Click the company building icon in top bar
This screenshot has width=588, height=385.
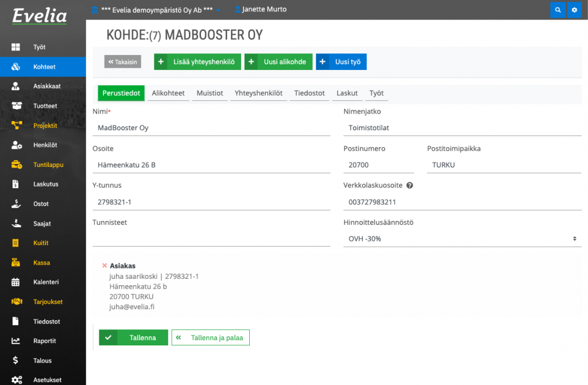point(95,10)
